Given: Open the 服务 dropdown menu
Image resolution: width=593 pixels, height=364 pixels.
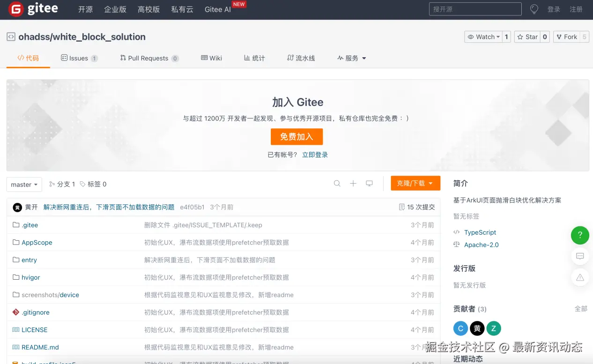Looking at the screenshot, I should 351,58.
